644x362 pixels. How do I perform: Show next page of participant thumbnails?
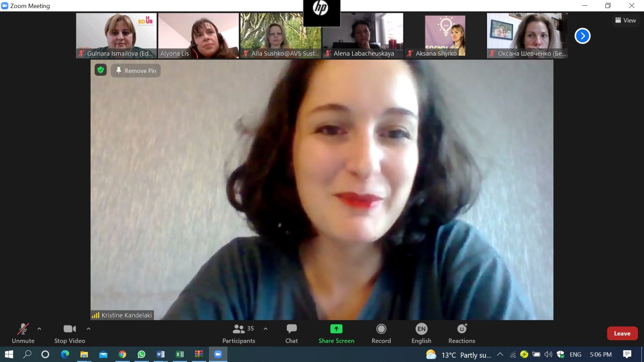[x=582, y=36]
